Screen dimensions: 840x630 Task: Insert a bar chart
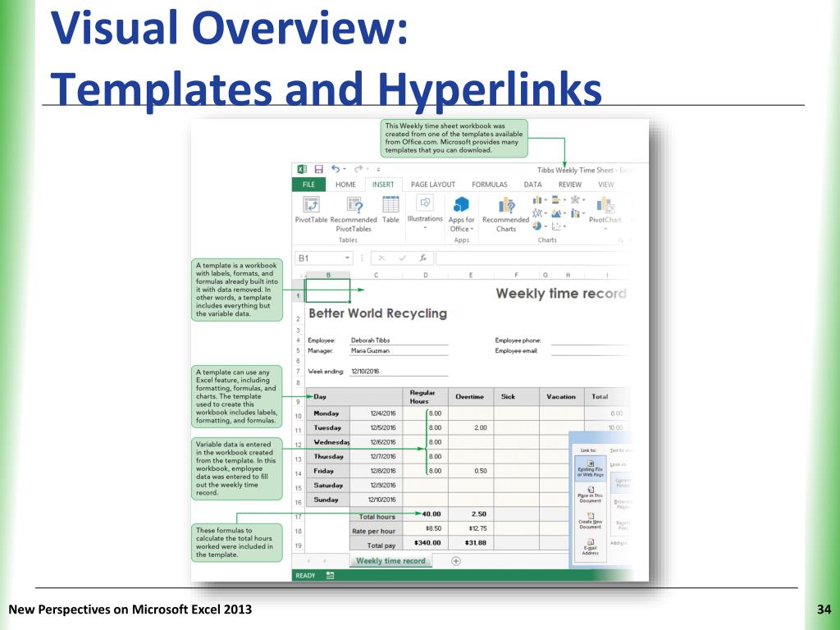(x=558, y=200)
